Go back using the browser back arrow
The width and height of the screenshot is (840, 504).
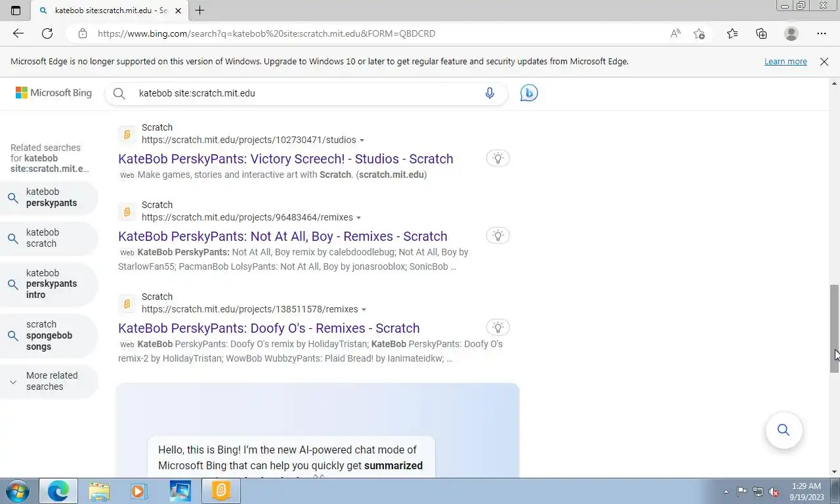tap(18, 33)
